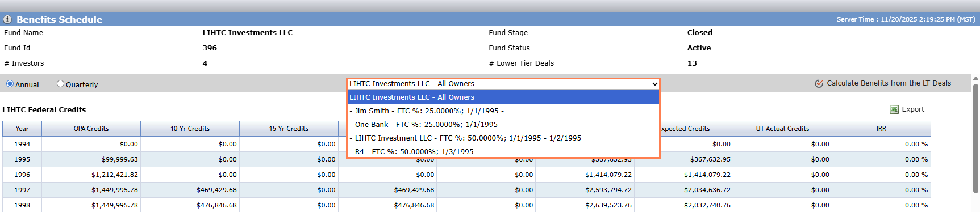This screenshot has width=980, height=212.
Task: Click Calculate Benefits from the LT Deals
Action: (x=889, y=83)
